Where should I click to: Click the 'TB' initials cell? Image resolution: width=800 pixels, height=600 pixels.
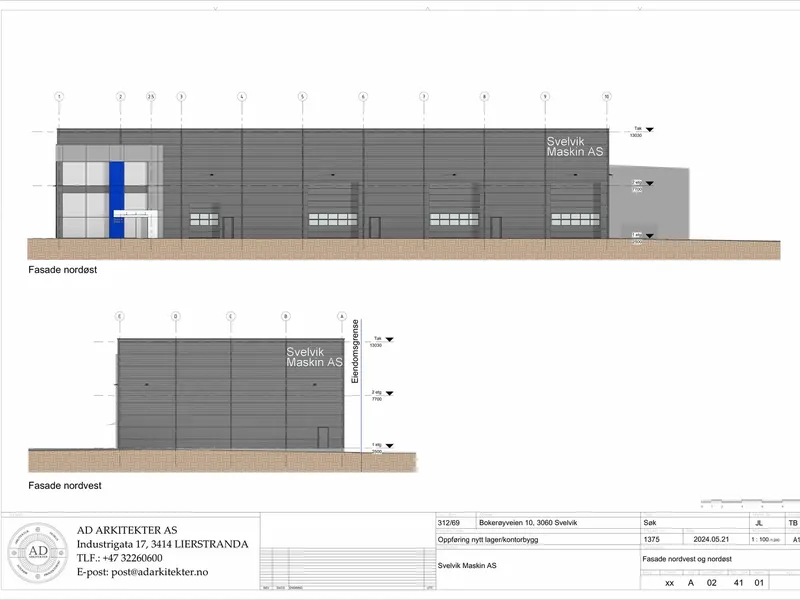tap(792, 523)
